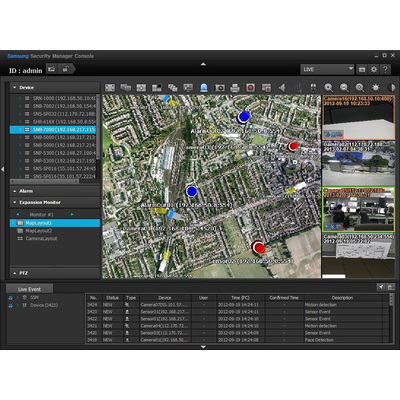Toggle the lock icon next to admin ID
The width and height of the screenshot is (400, 400).
(65, 69)
